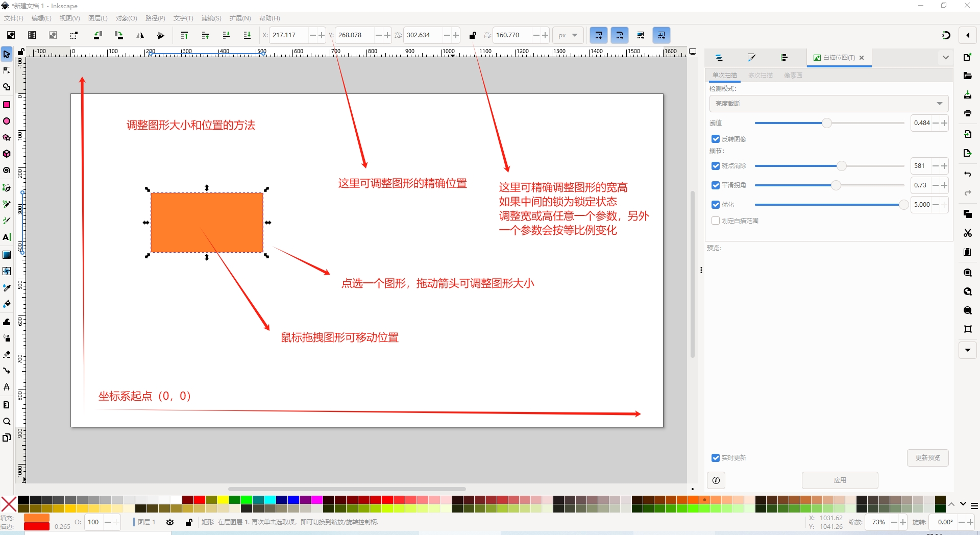Choose the Node editing tool
The height and width of the screenshot is (535, 980).
[7, 70]
